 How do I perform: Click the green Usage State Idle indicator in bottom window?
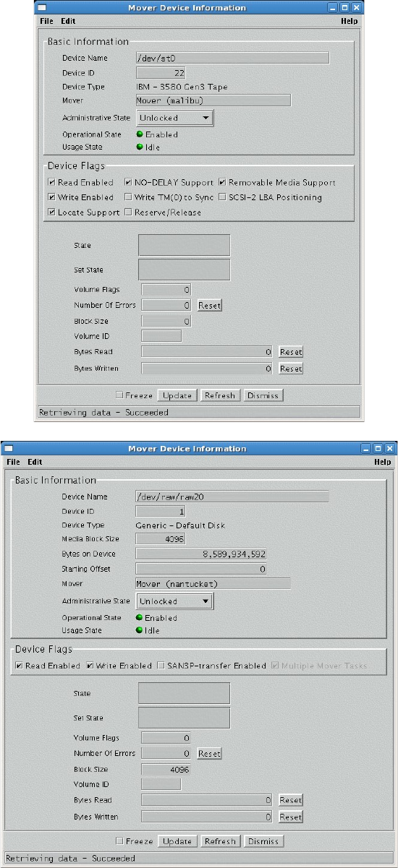(x=140, y=630)
